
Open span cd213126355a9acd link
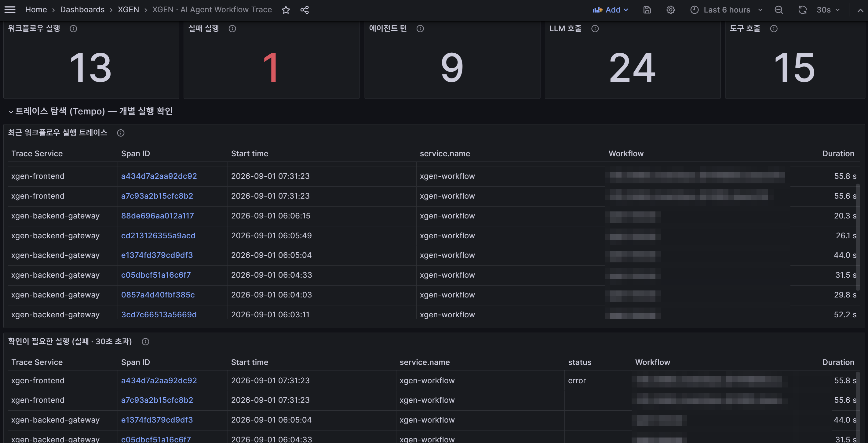(x=158, y=236)
